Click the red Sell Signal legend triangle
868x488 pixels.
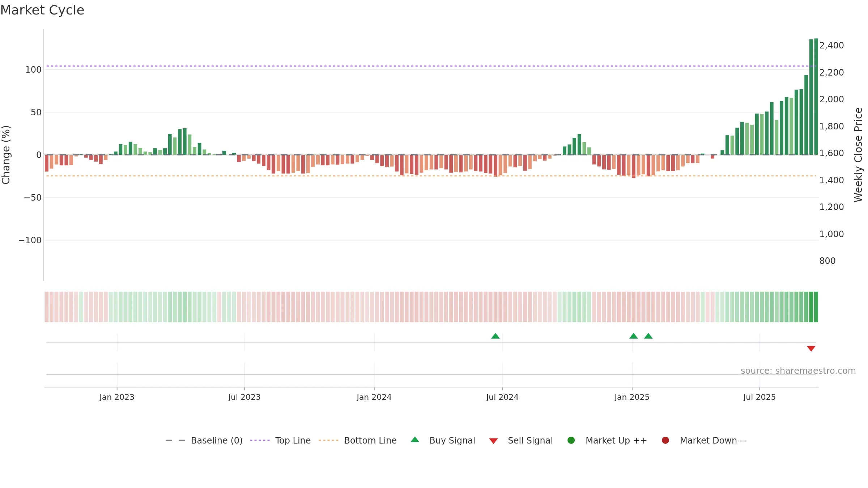click(493, 441)
